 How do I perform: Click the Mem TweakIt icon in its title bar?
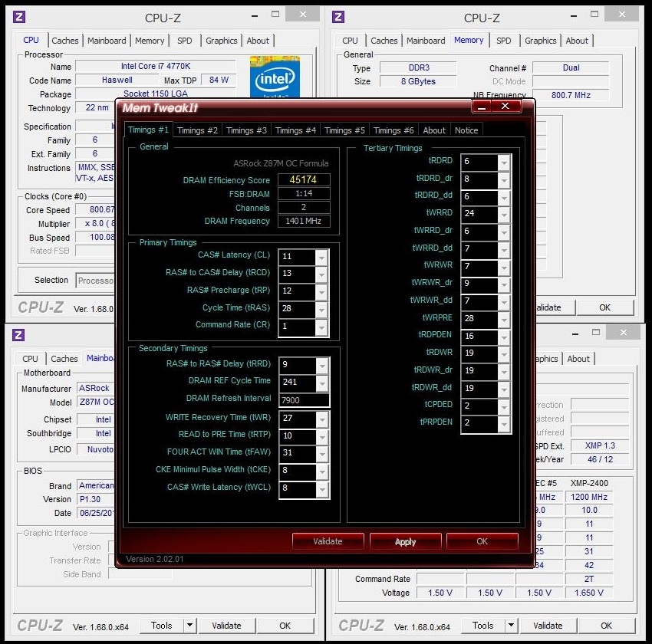point(127,107)
